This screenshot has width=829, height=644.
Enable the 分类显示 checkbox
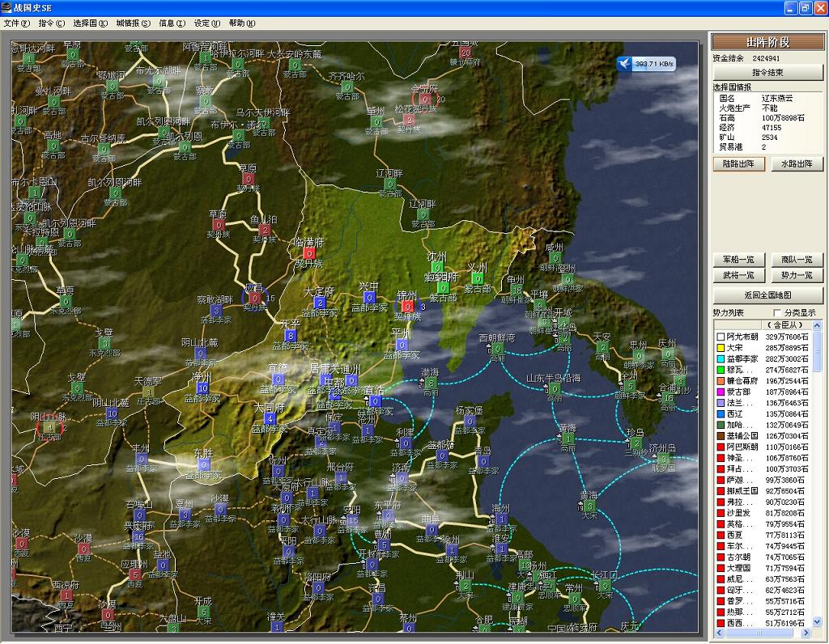tap(778, 312)
